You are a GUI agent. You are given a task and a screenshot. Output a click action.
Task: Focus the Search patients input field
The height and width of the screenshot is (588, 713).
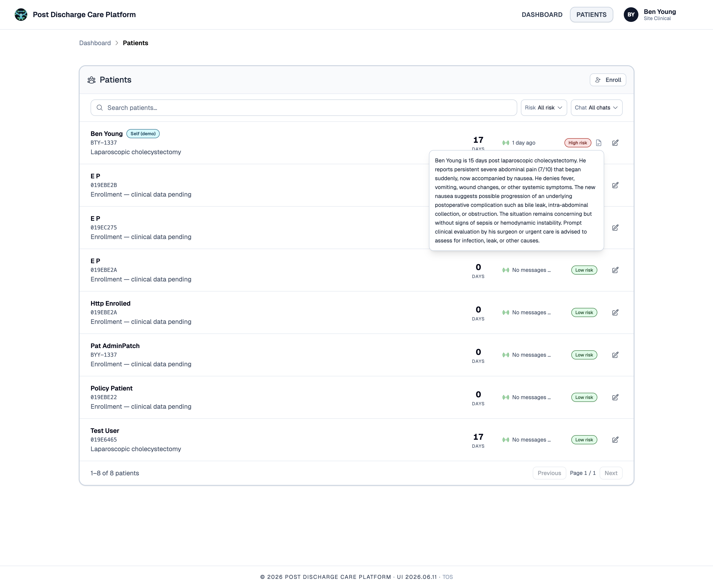point(304,108)
